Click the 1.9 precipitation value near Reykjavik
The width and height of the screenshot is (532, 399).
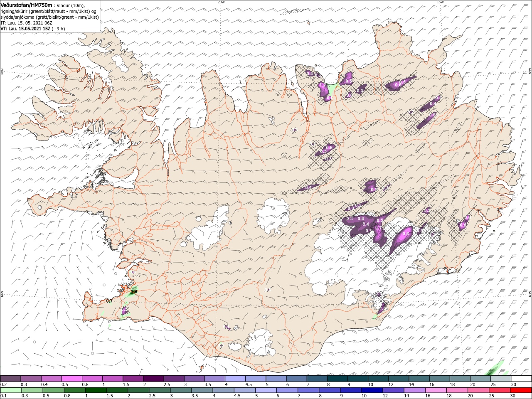coord(134,292)
